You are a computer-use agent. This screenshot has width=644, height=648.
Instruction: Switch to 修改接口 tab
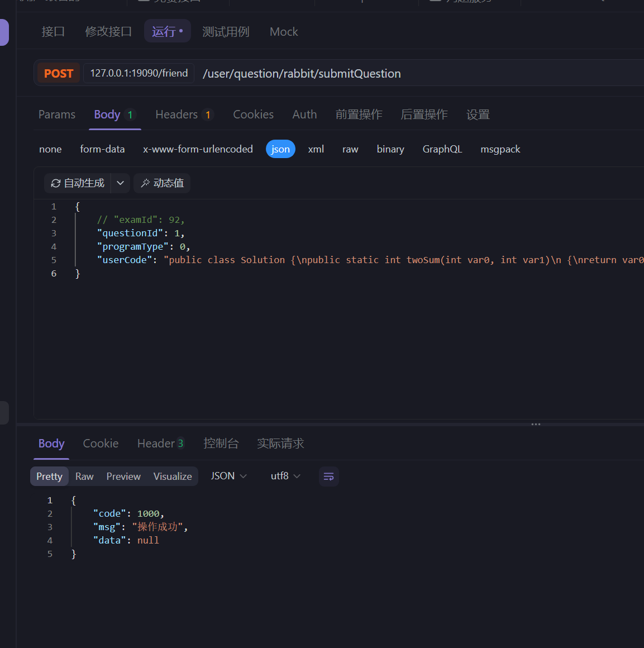point(108,31)
